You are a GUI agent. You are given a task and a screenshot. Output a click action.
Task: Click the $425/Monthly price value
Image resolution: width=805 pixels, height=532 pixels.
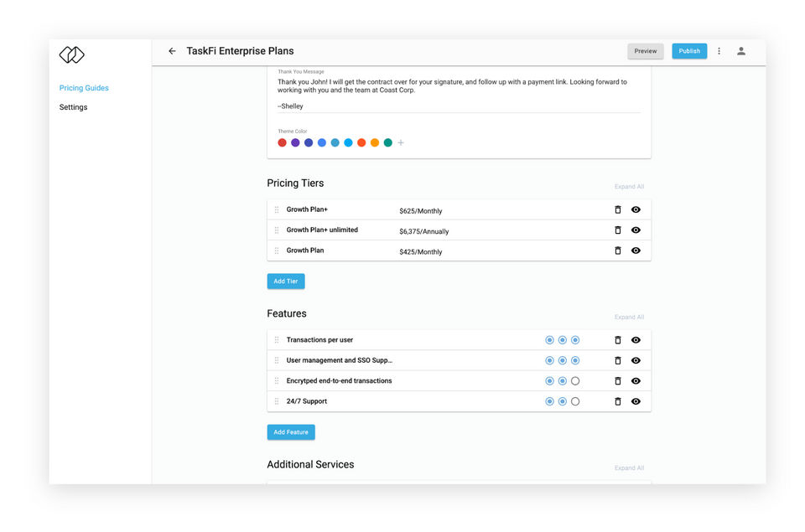pyautogui.click(x=420, y=252)
